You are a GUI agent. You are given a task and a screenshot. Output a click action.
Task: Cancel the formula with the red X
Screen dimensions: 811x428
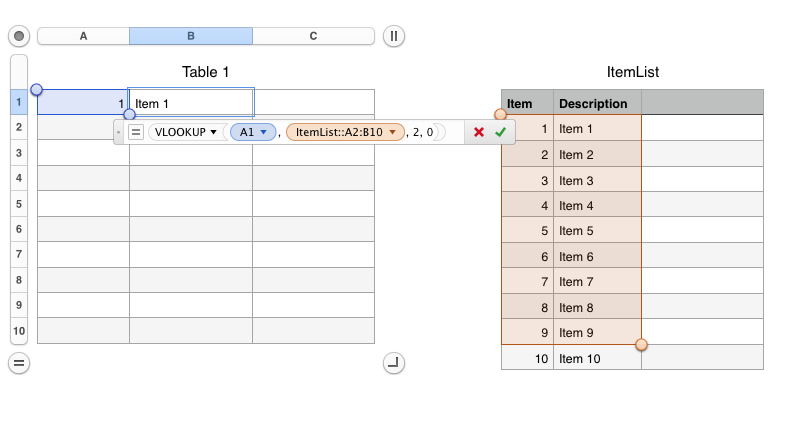479,132
